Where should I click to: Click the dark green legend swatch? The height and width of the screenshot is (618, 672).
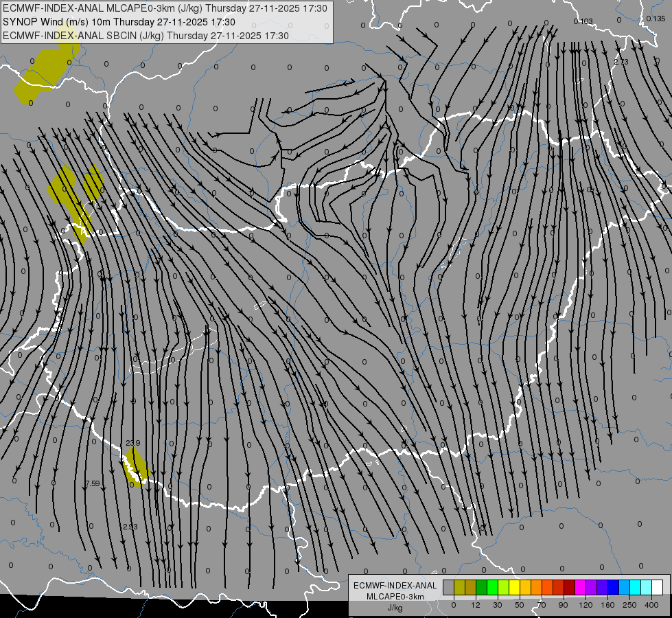click(481, 588)
